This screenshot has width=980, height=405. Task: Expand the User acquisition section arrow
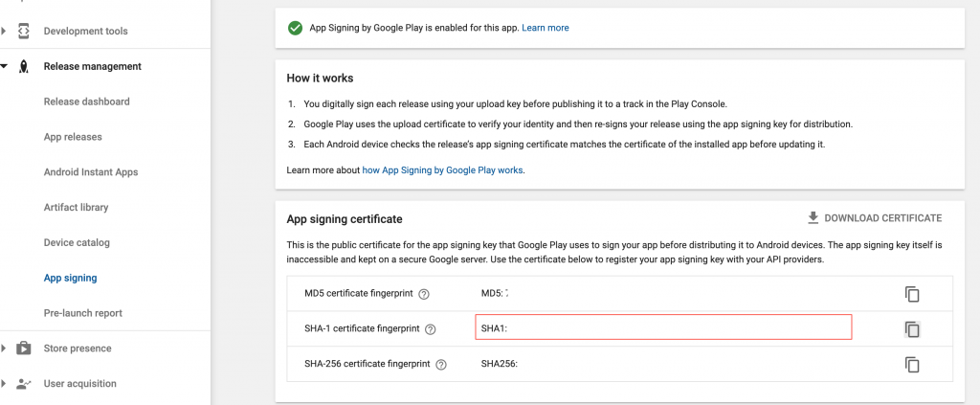coord(4,384)
